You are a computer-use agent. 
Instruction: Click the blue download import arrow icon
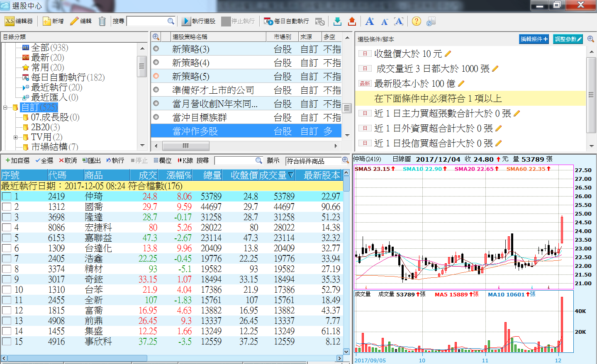(x=337, y=21)
